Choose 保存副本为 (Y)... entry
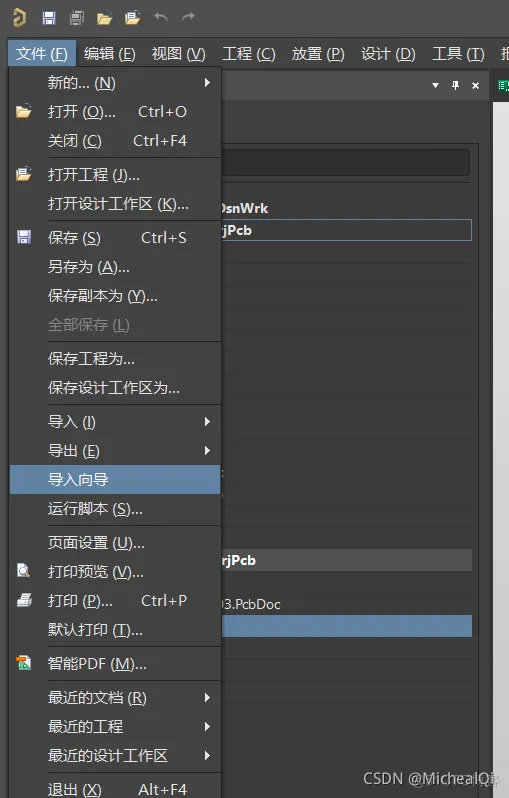Image resolution: width=509 pixels, height=798 pixels. (x=115, y=296)
